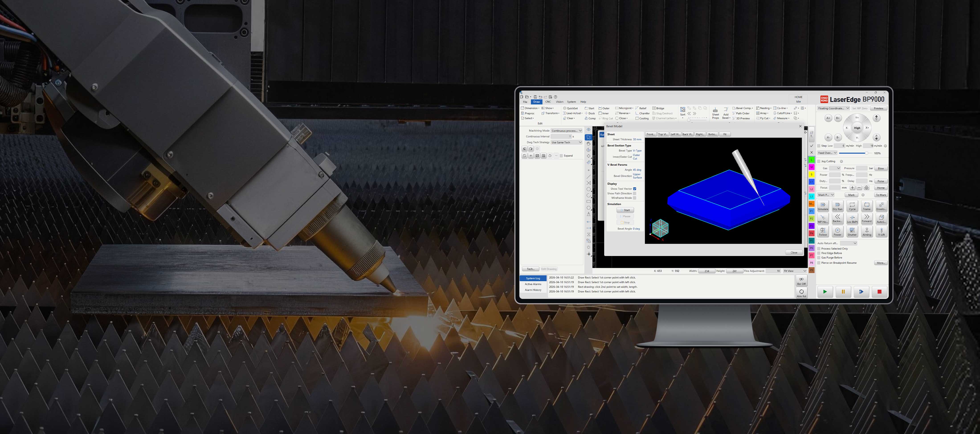Open Machining Mode dropdown
Image resolution: width=980 pixels, height=434 pixels.
(566, 130)
